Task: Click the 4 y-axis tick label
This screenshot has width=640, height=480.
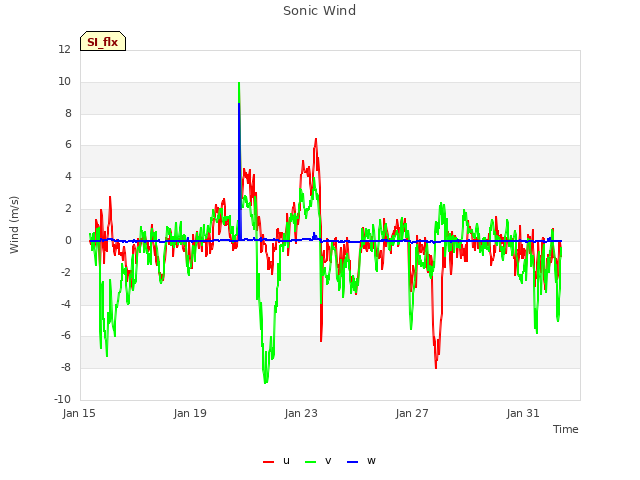Action: point(68,177)
